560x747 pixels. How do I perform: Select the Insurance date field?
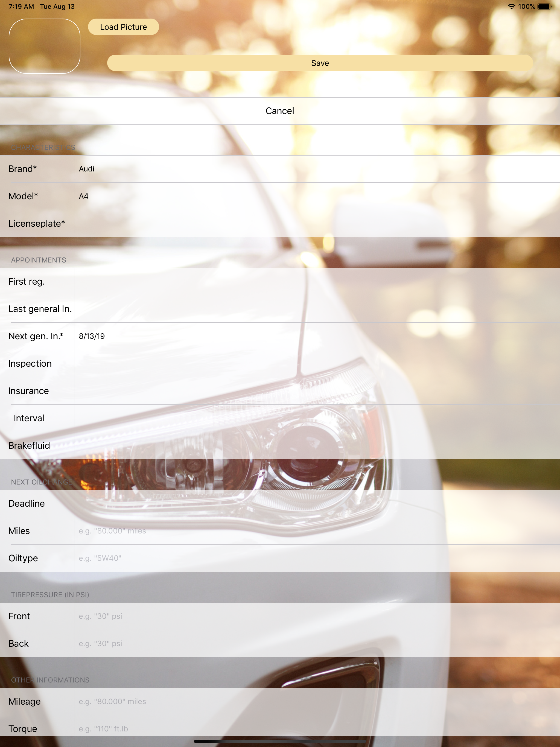[317, 391]
